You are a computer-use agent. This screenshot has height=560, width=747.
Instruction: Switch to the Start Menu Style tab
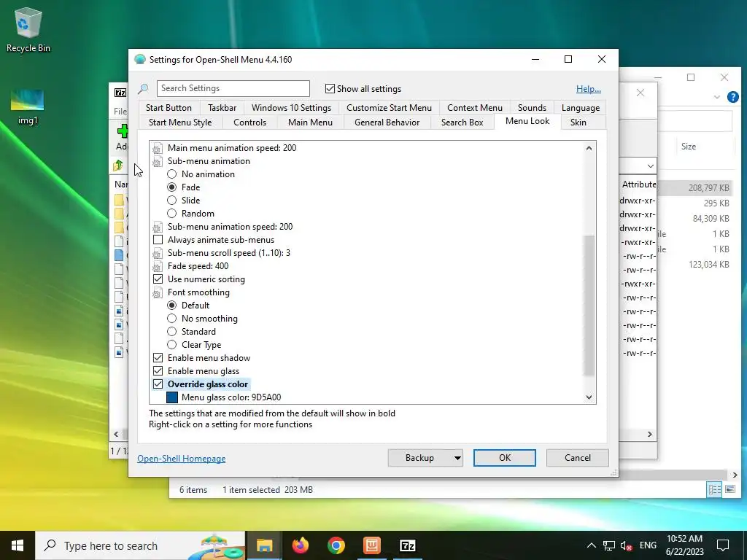click(x=180, y=122)
